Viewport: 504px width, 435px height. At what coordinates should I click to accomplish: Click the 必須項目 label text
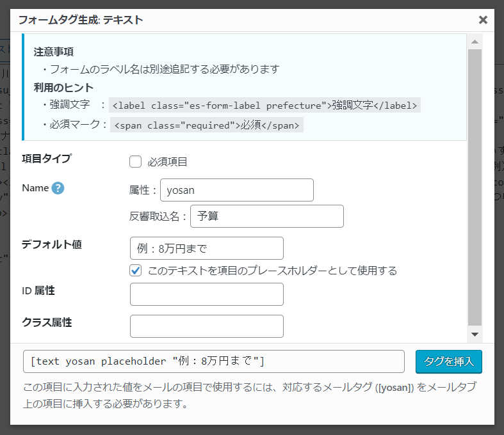coord(167,162)
